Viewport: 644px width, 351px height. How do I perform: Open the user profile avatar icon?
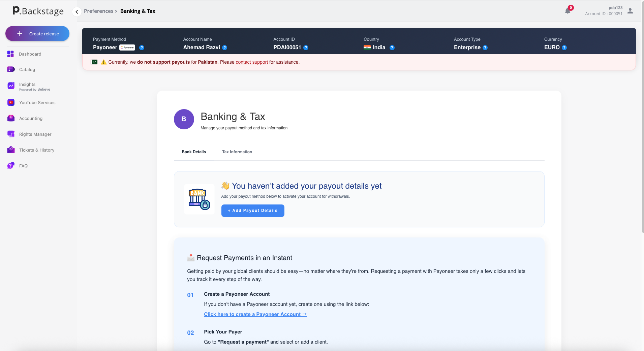click(630, 11)
